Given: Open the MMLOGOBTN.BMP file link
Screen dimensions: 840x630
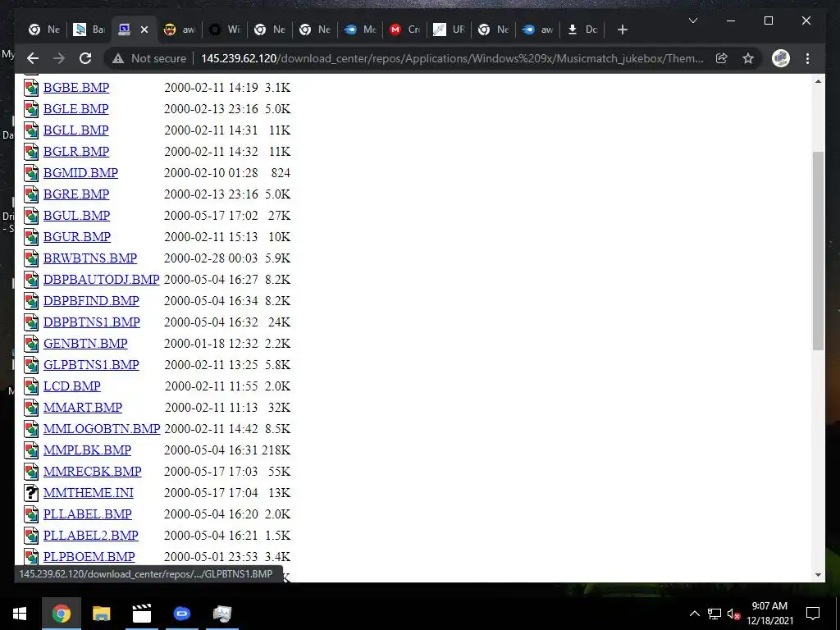Looking at the screenshot, I should coord(102,428).
